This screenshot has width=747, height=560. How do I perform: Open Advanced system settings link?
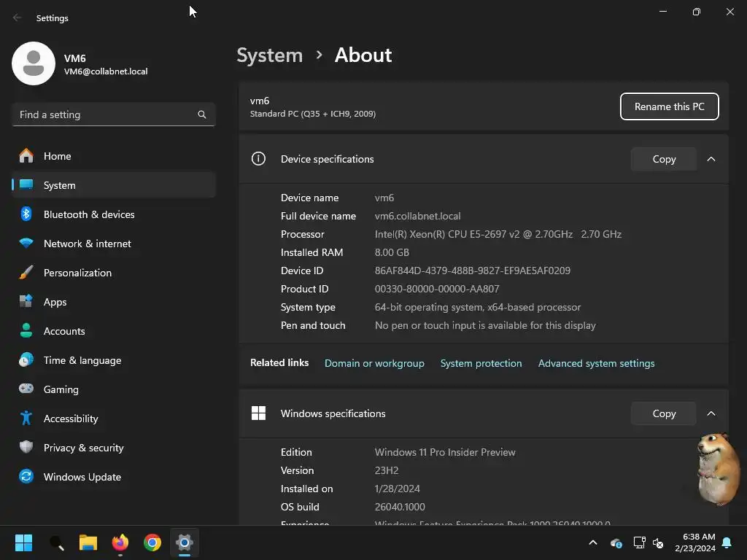[x=596, y=363]
